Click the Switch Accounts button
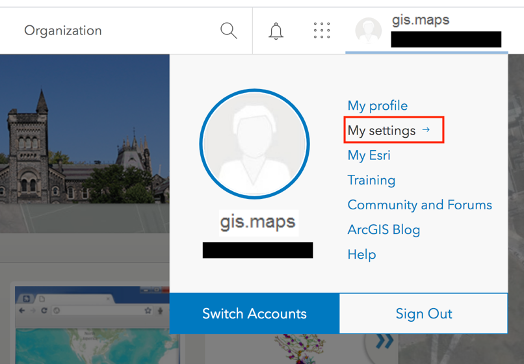 point(254,314)
